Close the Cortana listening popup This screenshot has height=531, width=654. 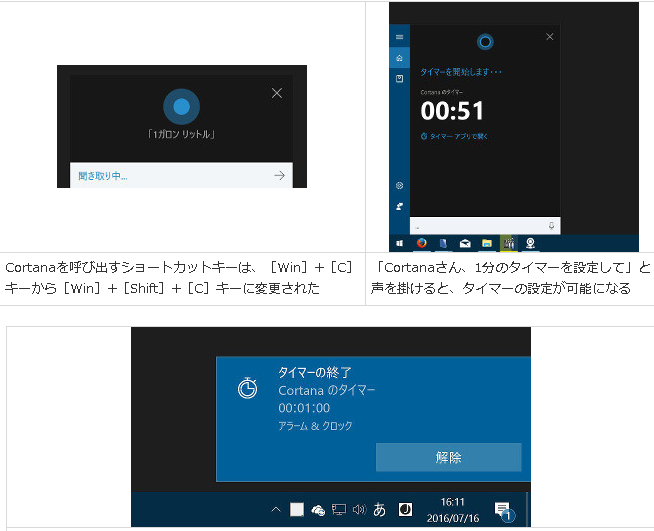pyautogui.click(x=277, y=93)
